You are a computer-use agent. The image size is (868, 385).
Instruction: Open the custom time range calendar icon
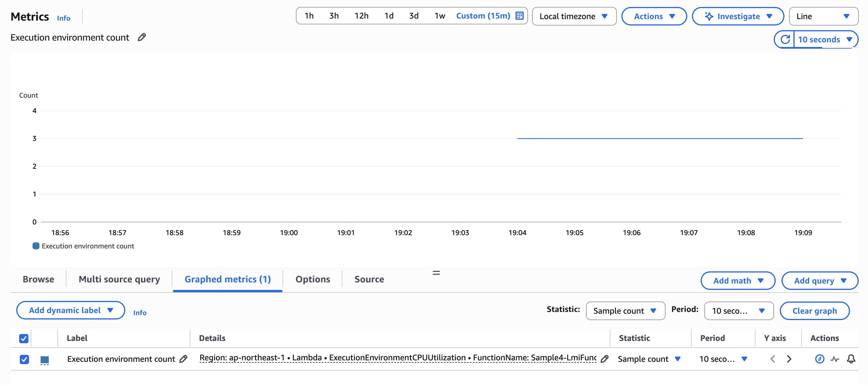(x=519, y=16)
